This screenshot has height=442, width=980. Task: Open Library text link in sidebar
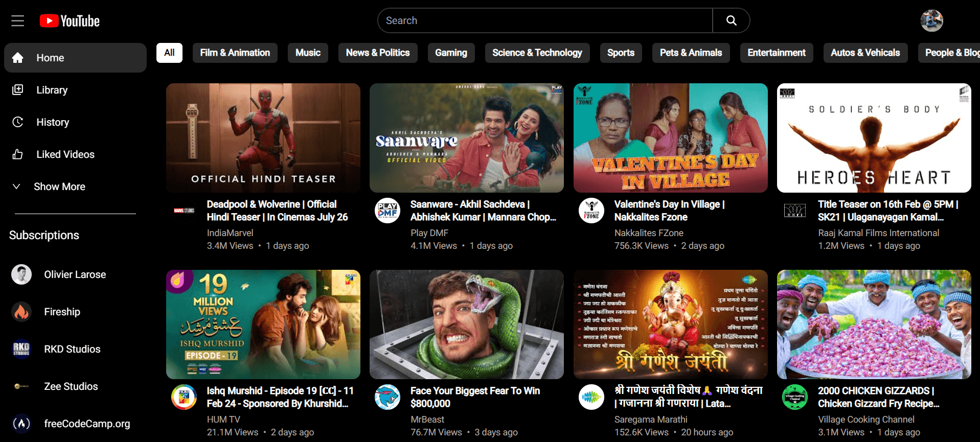(x=52, y=90)
